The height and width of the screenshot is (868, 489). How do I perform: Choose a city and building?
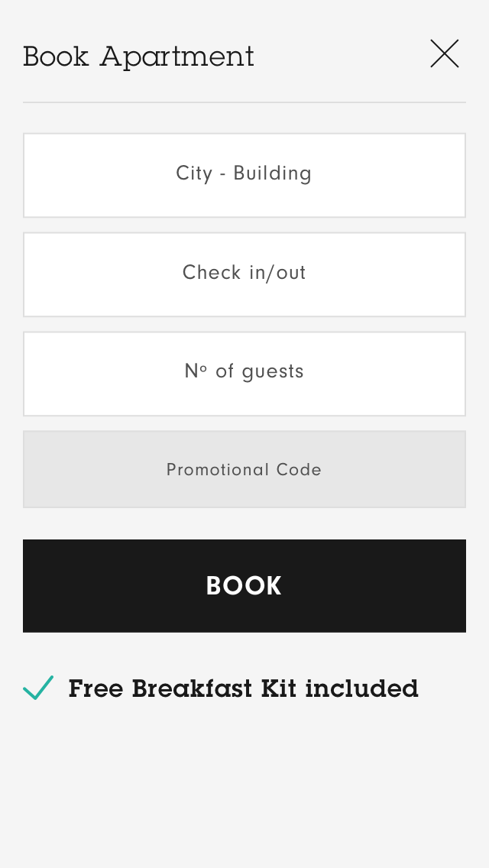coord(244,175)
